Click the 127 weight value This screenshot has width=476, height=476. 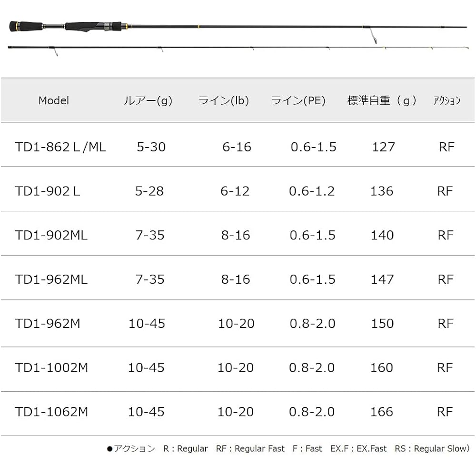(x=384, y=147)
